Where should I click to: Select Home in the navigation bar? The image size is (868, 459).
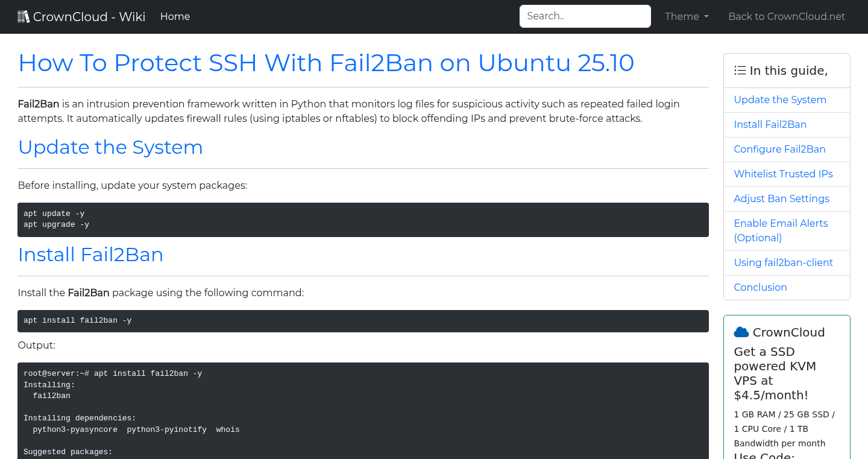(x=175, y=16)
